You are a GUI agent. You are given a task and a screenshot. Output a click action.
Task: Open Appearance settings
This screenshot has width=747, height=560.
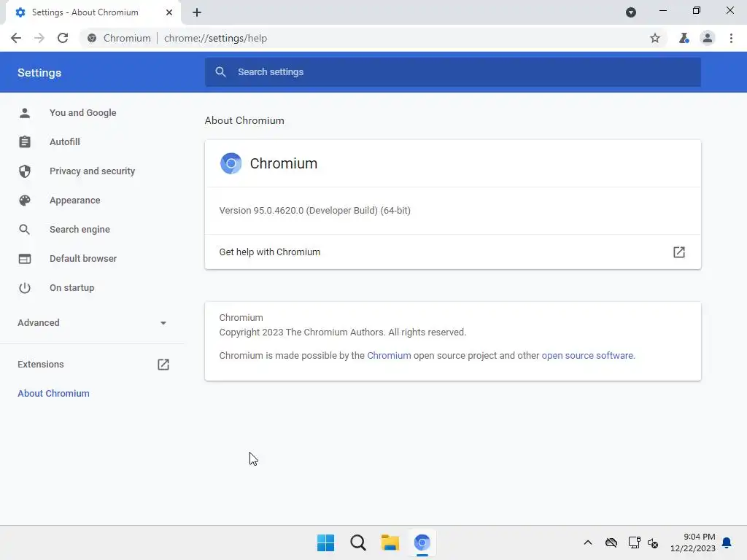tap(75, 200)
